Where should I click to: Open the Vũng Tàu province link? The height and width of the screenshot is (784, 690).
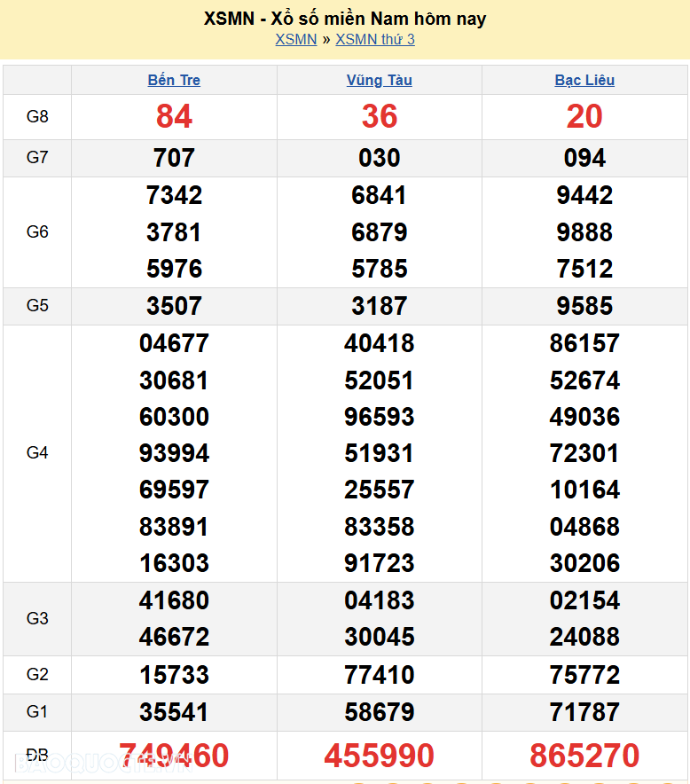point(379,80)
